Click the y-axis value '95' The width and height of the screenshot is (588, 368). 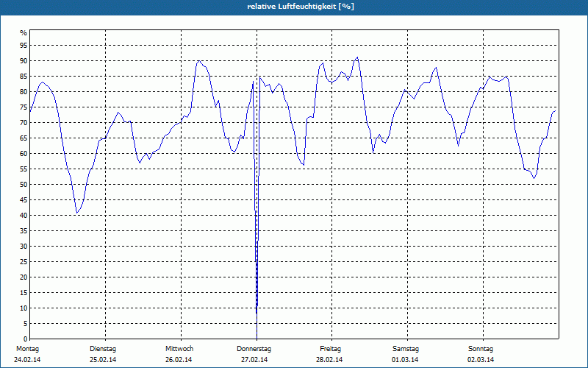[24, 46]
